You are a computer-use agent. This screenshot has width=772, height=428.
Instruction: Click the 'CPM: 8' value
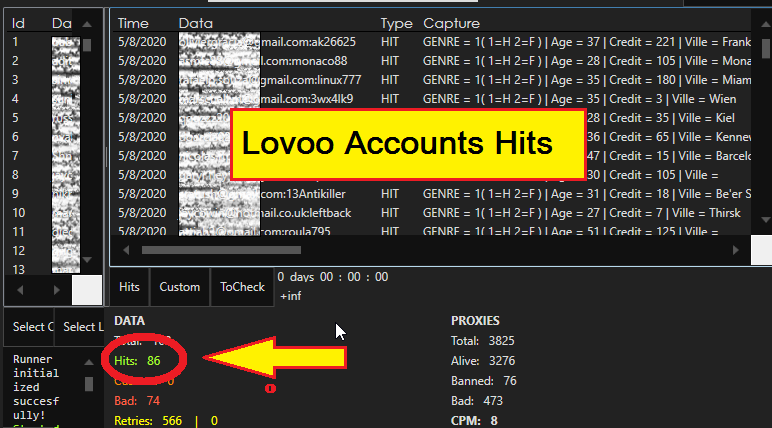pos(474,421)
